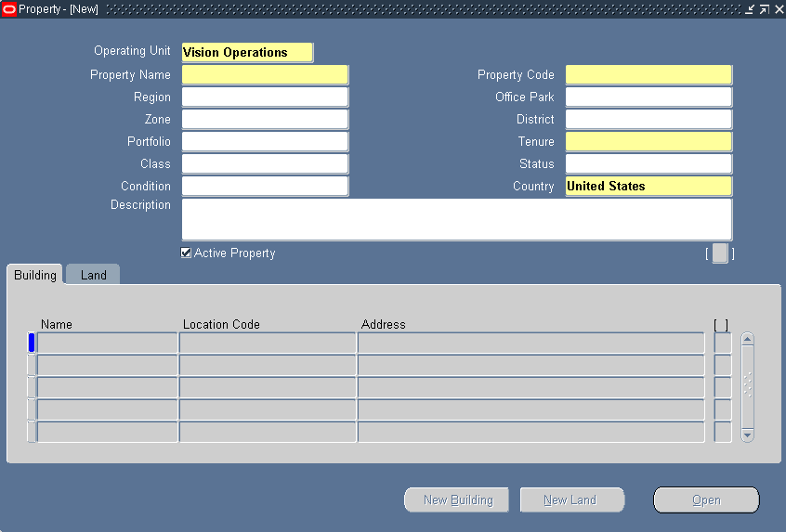The height and width of the screenshot is (532, 786).
Task: Click first row Location Code cell
Action: [268, 344]
